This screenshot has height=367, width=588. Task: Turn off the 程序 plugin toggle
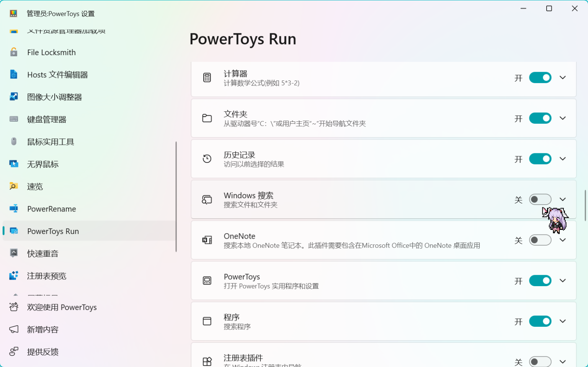coord(540,321)
